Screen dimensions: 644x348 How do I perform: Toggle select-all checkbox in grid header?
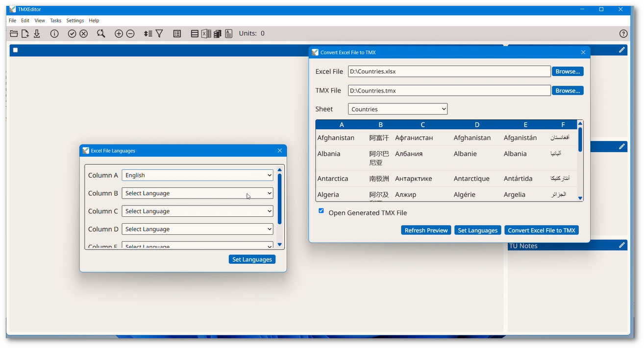tap(15, 50)
